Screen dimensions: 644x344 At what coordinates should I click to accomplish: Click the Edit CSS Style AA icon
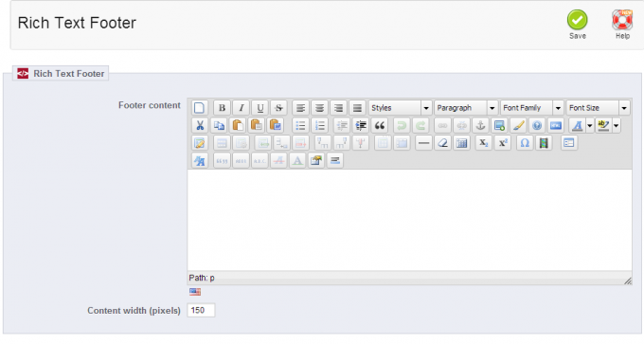pyautogui.click(x=200, y=160)
